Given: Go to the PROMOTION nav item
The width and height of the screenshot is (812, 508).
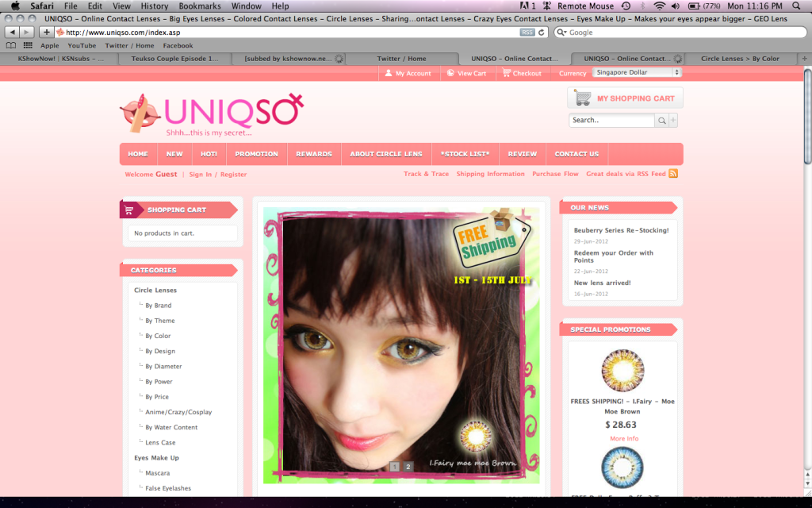Looking at the screenshot, I should click(x=256, y=154).
